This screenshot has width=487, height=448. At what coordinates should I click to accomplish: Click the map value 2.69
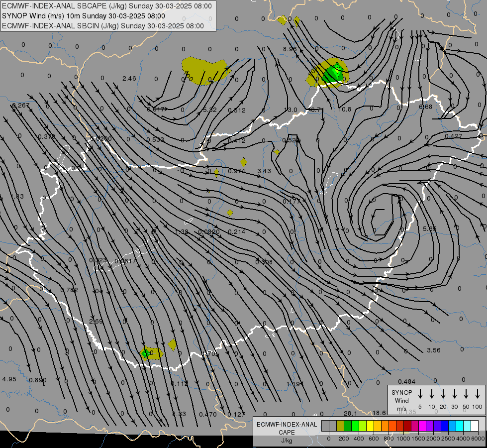[96, 321]
